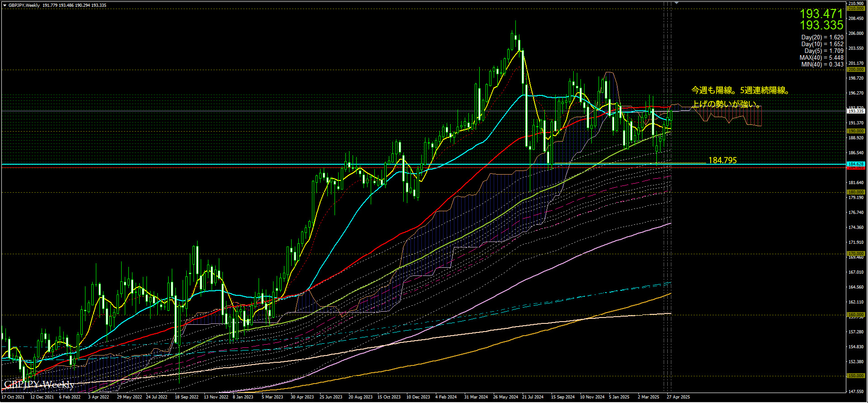
Task: Click the 5 Jan 2025 date label
Action: click(619, 397)
